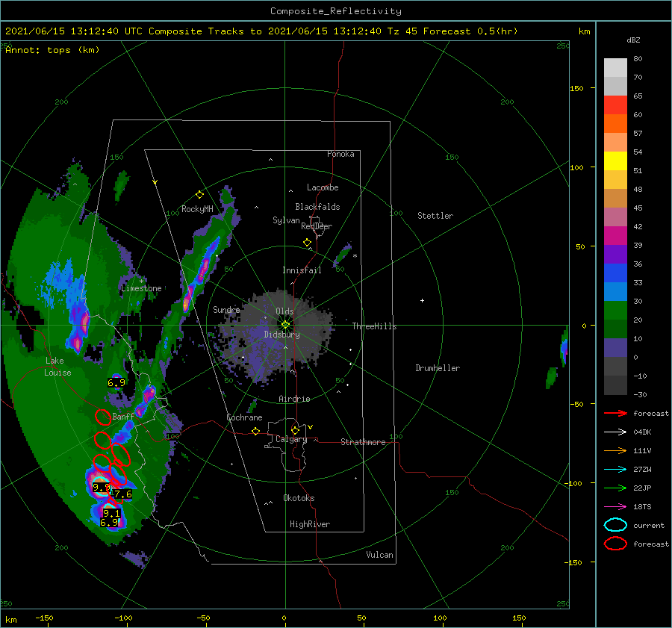Click the Sundre label
The height and width of the screenshot is (628, 672).
(226, 309)
